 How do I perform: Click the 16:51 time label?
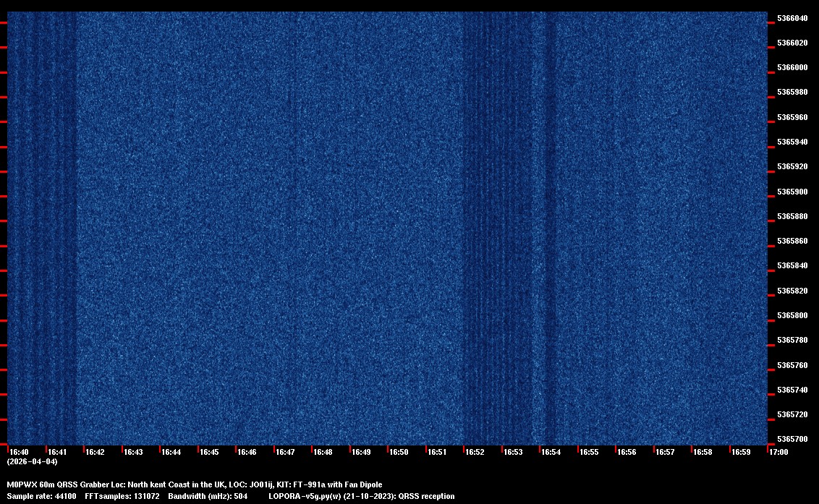coord(437,452)
